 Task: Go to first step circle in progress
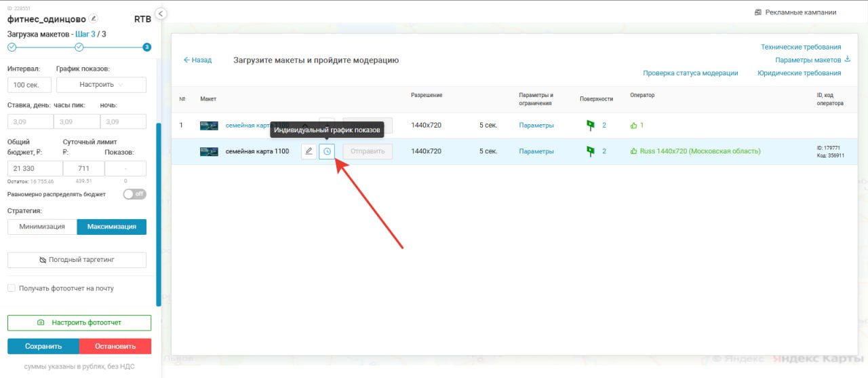(12, 47)
